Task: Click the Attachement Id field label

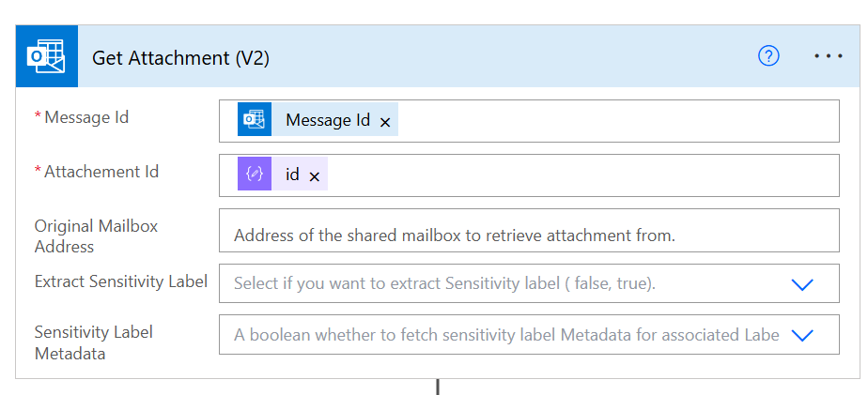Action: coord(101,172)
